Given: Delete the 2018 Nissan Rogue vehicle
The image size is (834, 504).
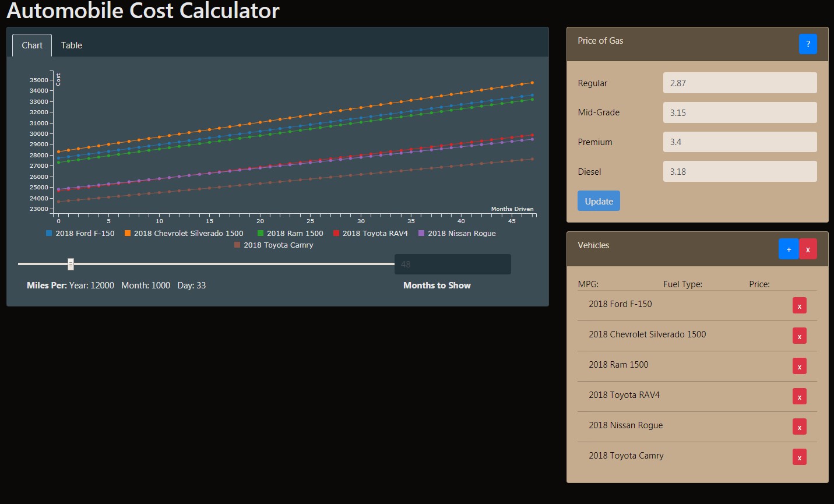Looking at the screenshot, I should pos(799,427).
